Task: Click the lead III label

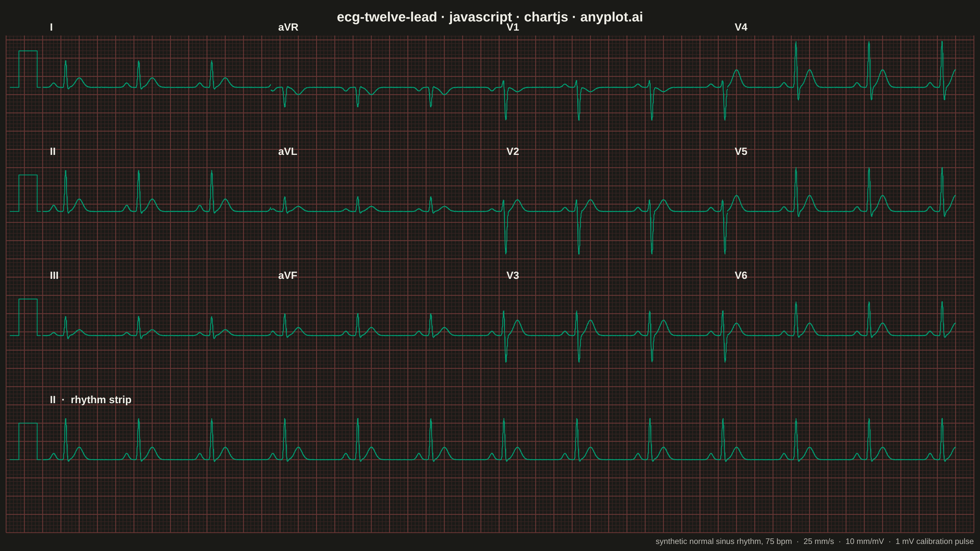Action: coord(54,275)
